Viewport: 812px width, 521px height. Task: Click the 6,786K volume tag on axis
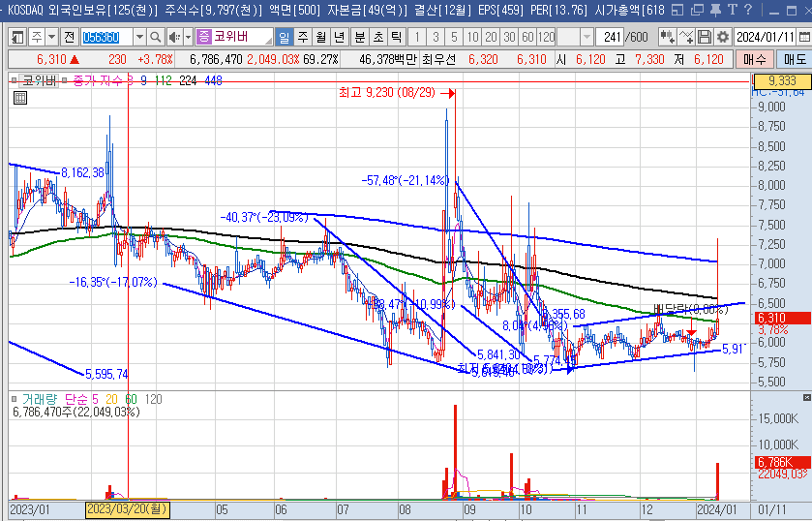[783, 462]
